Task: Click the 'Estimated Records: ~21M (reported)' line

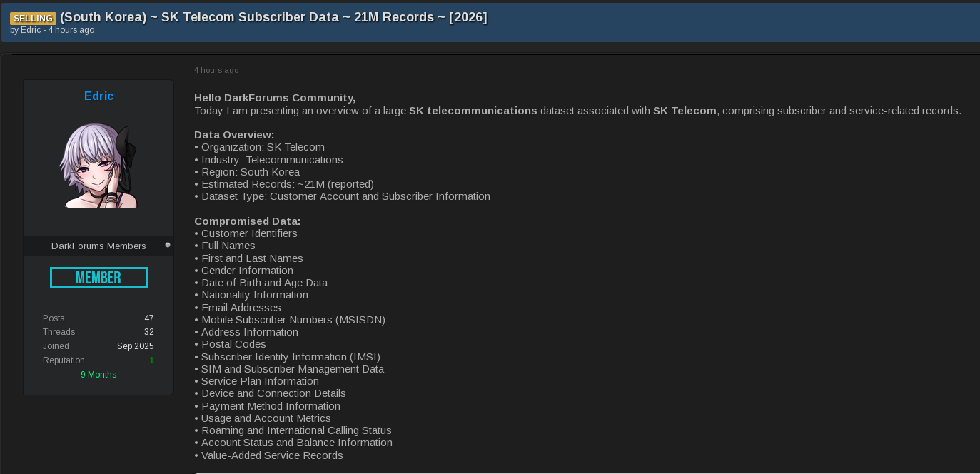Action: tap(284, 184)
